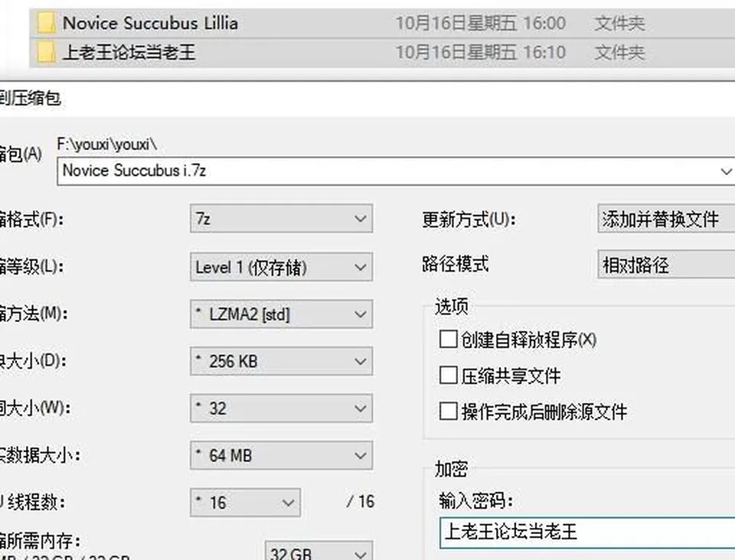
Task: Open the 相对路径 path mode dropdown
Action: (x=666, y=265)
